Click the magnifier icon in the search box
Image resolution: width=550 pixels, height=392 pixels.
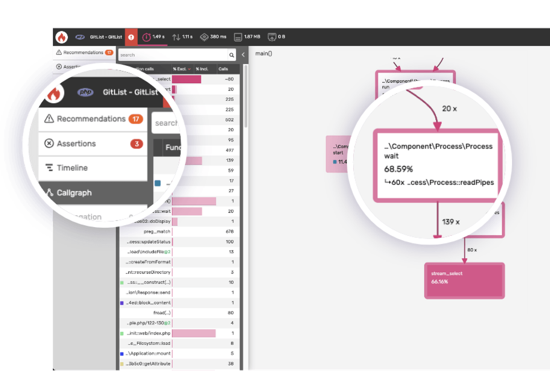click(231, 55)
